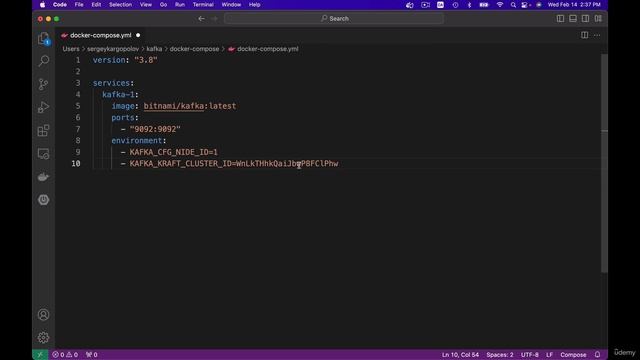This screenshot has height=360, width=640.
Task: Click the ports forwarded status item
Action: [91, 355]
